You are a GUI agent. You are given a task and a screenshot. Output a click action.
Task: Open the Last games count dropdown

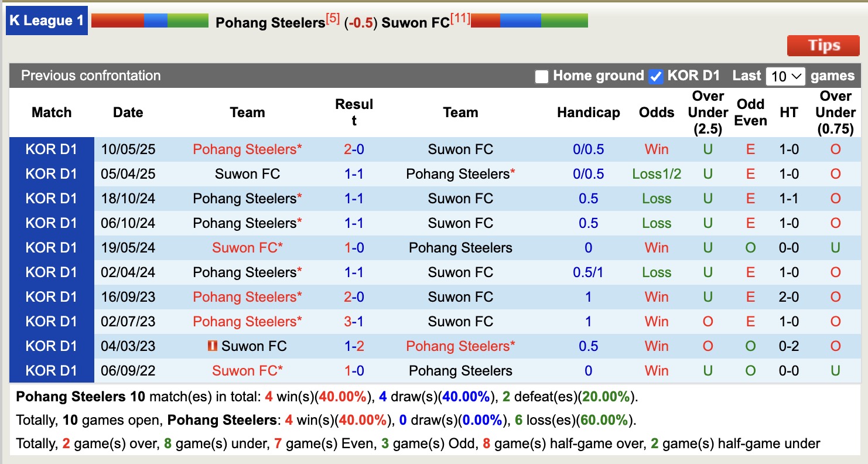coord(786,77)
